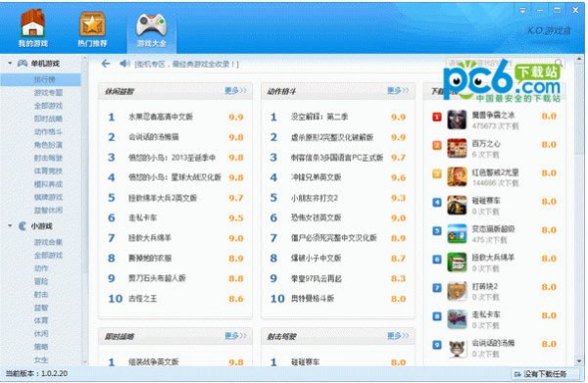The width and height of the screenshot is (588, 383).
Task: Click the 打砖块2 game thumbnail
Action: pos(457,291)
